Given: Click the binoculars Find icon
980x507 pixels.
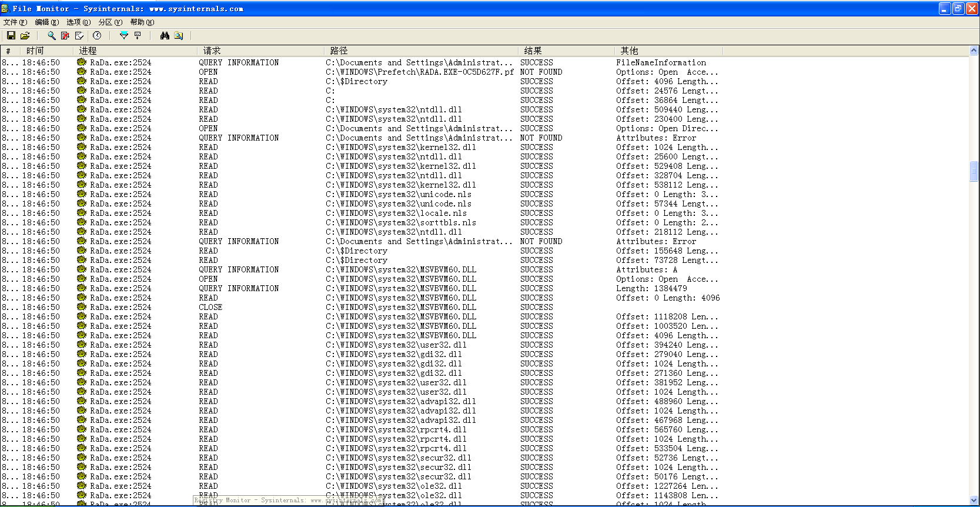Looking at the screenshot, I should pos(165,36).
